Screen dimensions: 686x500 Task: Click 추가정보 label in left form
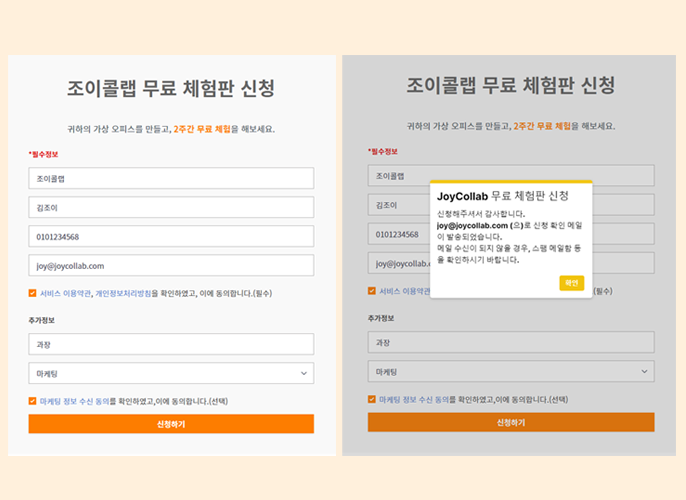tap(42, 321)
